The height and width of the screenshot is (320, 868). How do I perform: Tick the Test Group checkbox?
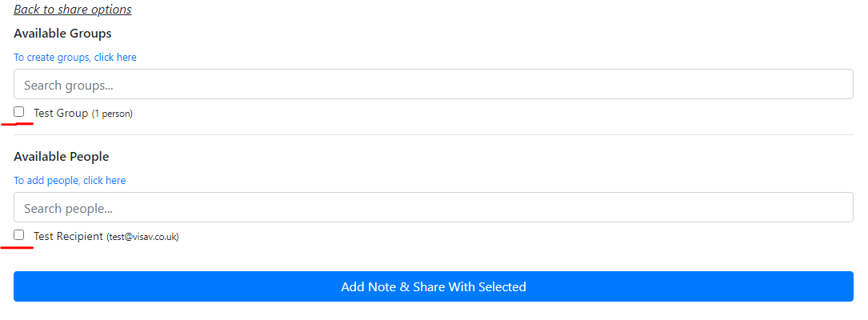[19, 112]
